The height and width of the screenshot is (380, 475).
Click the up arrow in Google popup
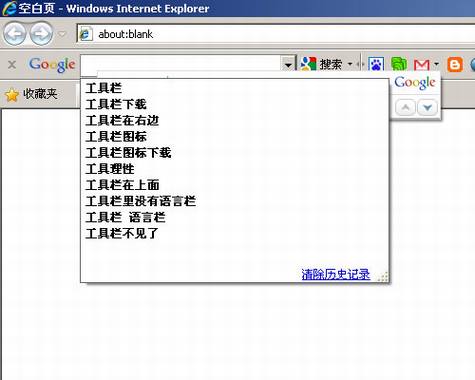[x=405, y=108]
